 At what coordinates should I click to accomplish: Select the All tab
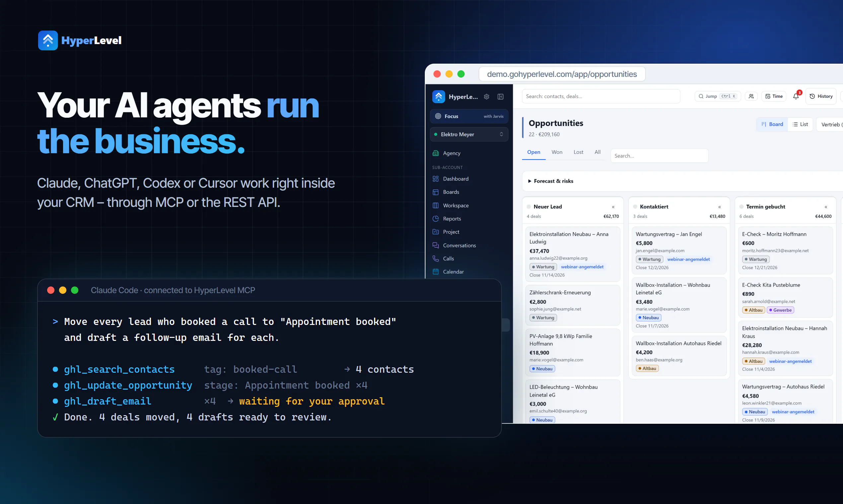coord(598,152)
